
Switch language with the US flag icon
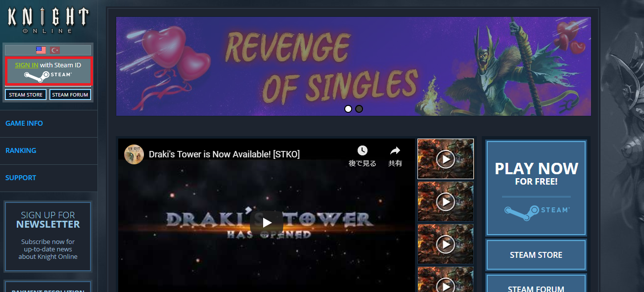(x=41, y=50)
